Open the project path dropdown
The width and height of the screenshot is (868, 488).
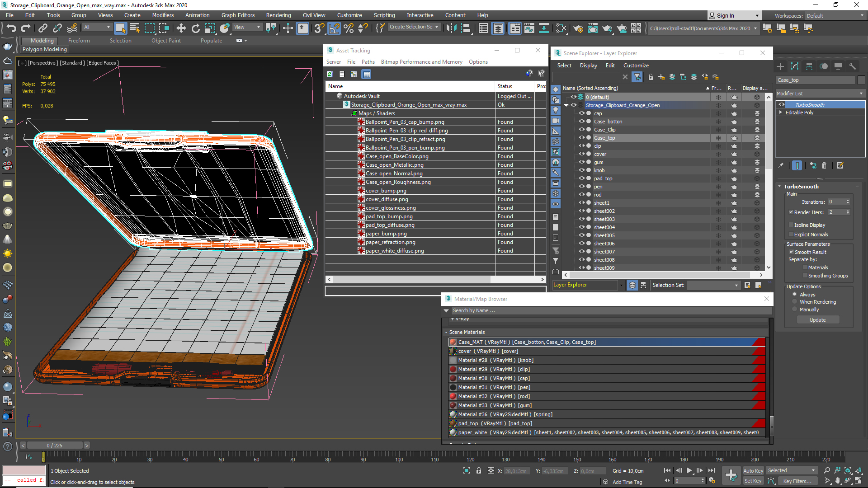[x=703, y=28]
